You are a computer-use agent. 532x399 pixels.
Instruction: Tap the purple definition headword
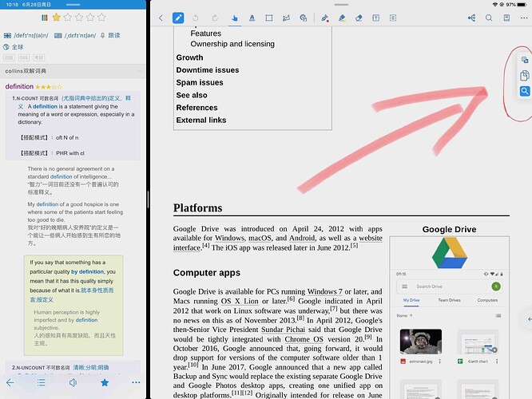[x=19, y=86]
